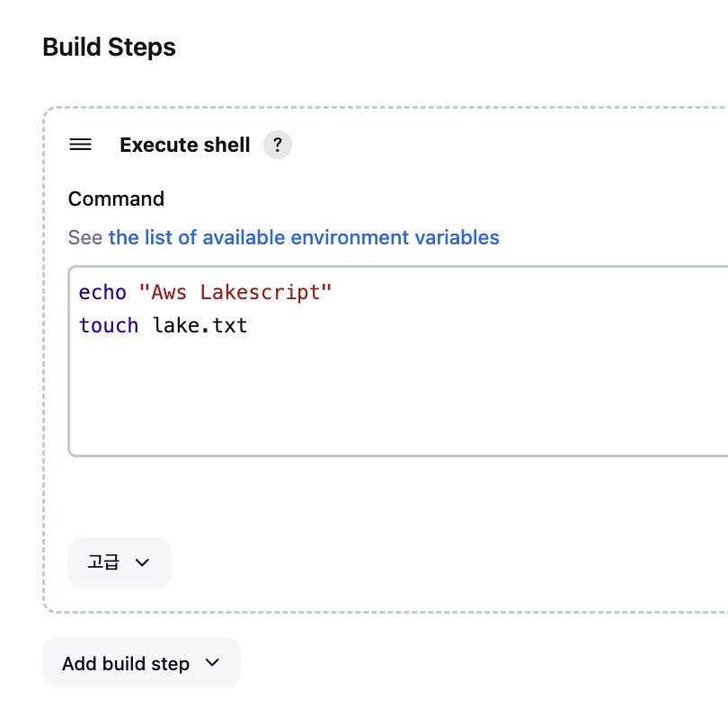Open help for Execute shell
Screen dimensions: 728x717
278,145
